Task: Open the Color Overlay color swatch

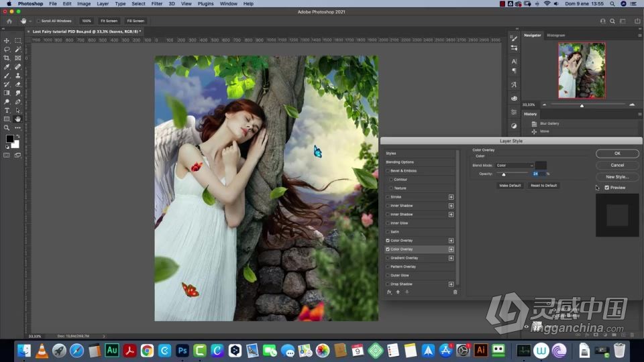Action: click(x=541, y=166)
